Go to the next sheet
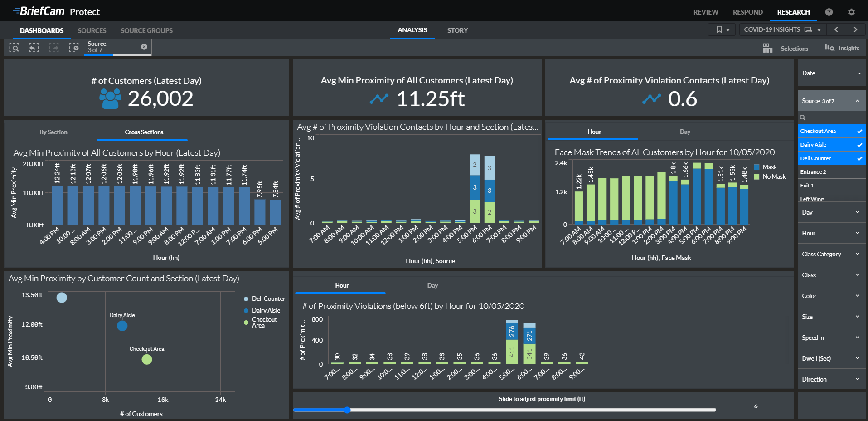The height and width of the screenshot is (421, 868). [x=855, y=29]
